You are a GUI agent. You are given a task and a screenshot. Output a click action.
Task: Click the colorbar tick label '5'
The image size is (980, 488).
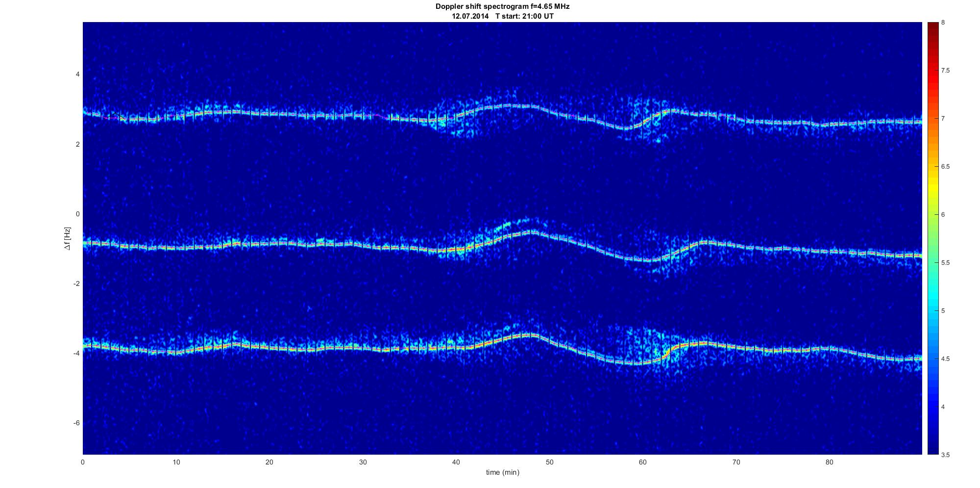coord(943,311)
